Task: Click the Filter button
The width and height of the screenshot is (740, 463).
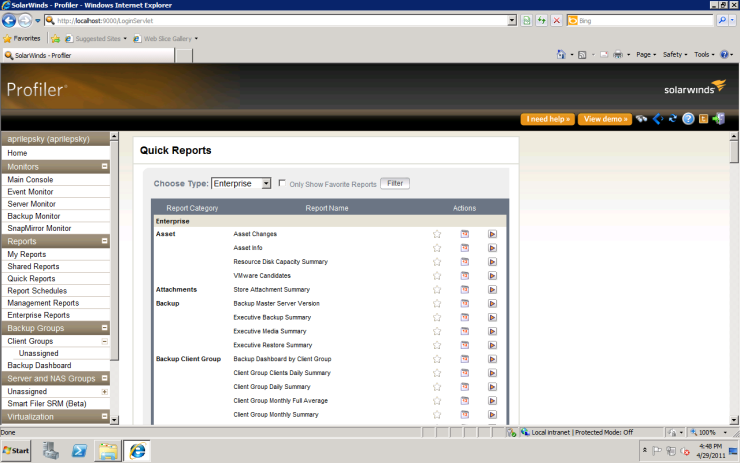Action: pyautogui.click(x=395, y=183)
